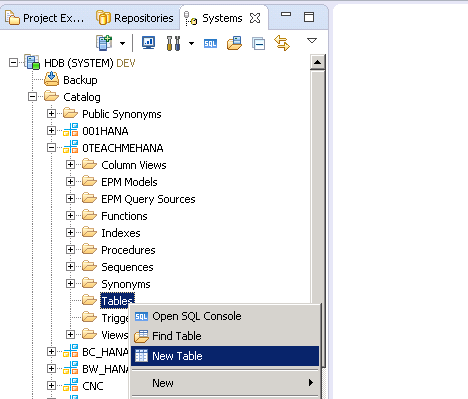Click the Add System toolbar icon
Image resolution: width=468 pixels, height=399 pixels.
tap(104, 43)
